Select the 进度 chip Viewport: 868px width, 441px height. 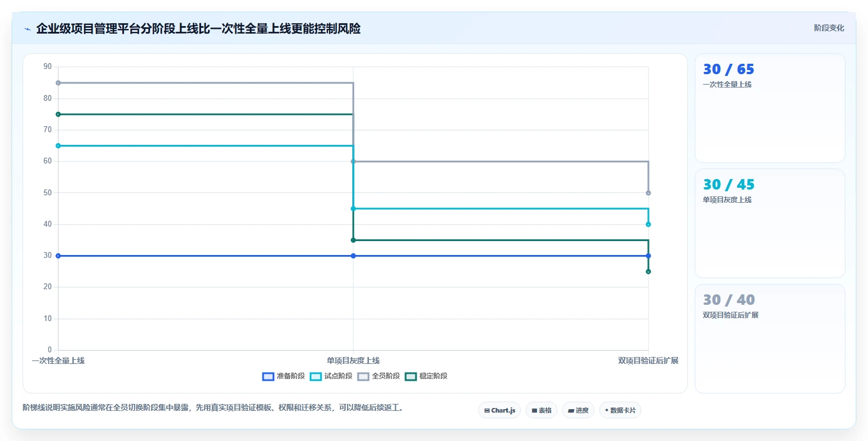(x=578, y=410)
